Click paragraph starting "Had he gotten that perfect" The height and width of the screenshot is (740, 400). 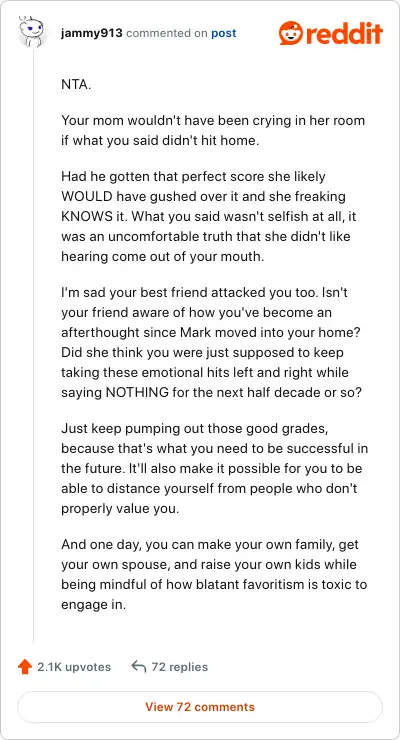click(x=206, y=216)
